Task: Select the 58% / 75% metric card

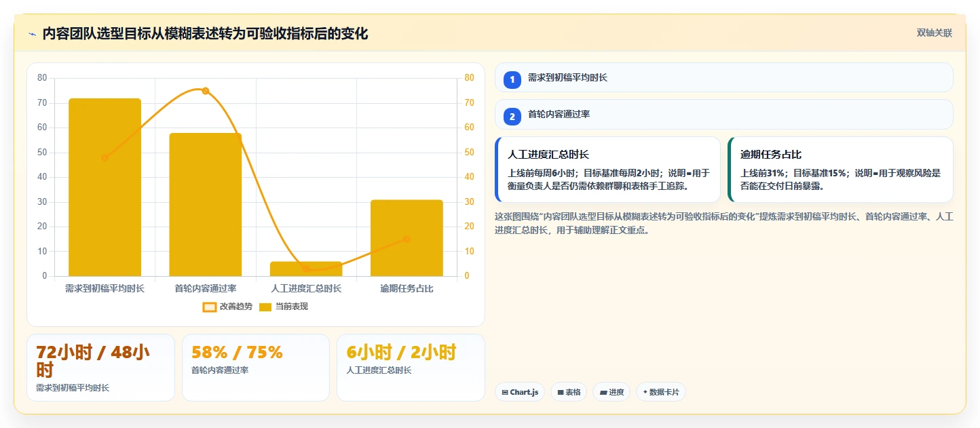Action: (x=256, y=368)
